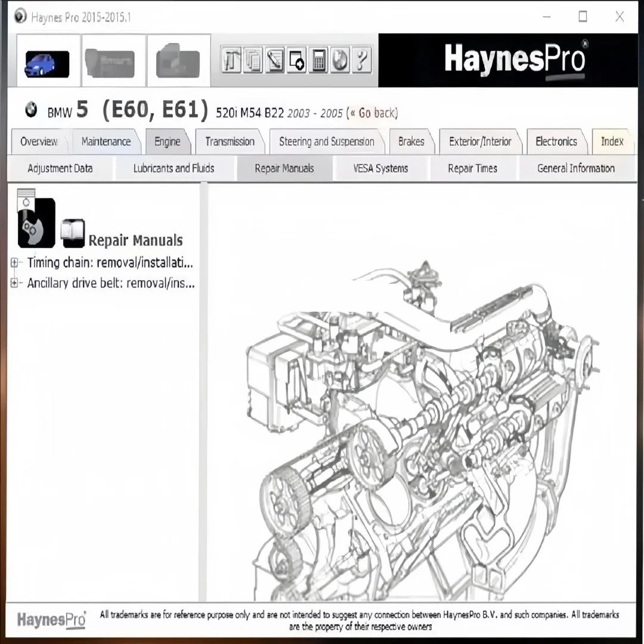The height and width of the screenshot is (644, 644).
Task: Click the new window toolbar icon
Action: point(296,60)
